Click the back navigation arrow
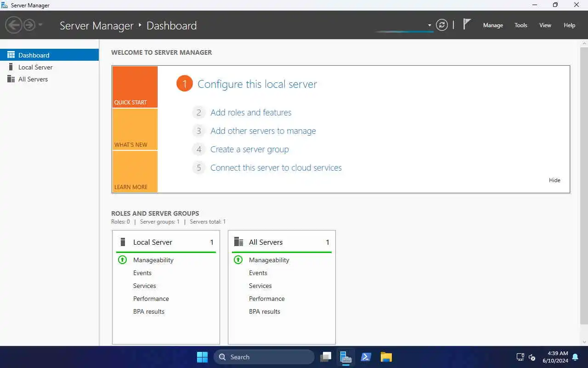The width and height of the screenshot is (588, 368). [x=14, y=25]
